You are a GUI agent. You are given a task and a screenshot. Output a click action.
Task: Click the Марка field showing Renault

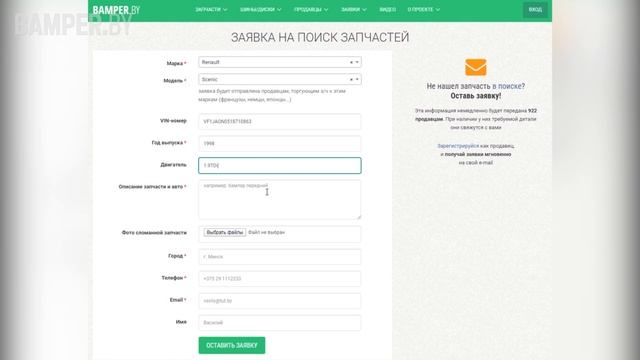tap(280, 62)
